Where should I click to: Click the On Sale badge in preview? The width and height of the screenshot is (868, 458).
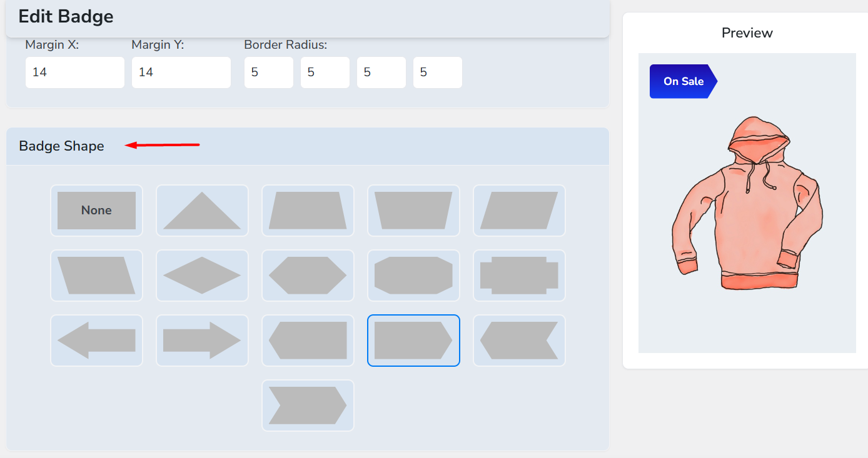coord(683,81)
